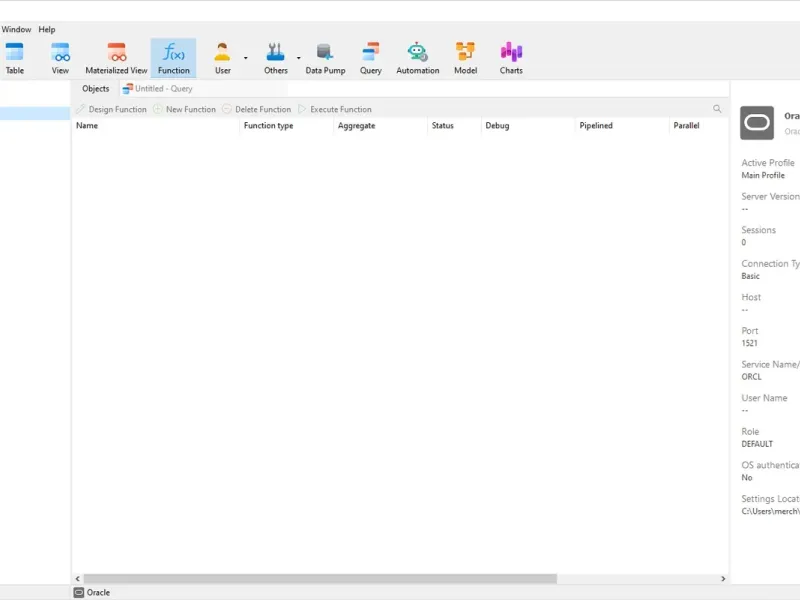Sort by the Parallel column header
Viewport: 800px width, 600px height.
click(698, 126)
